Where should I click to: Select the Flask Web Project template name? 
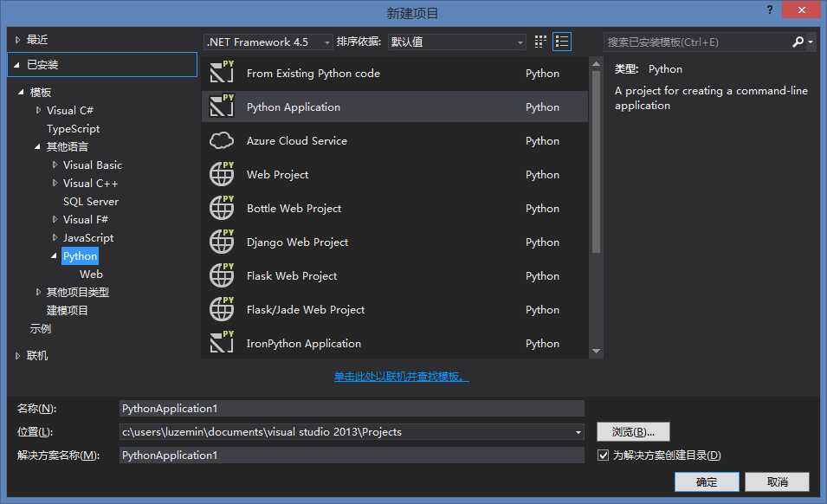[x=292, y=275]
